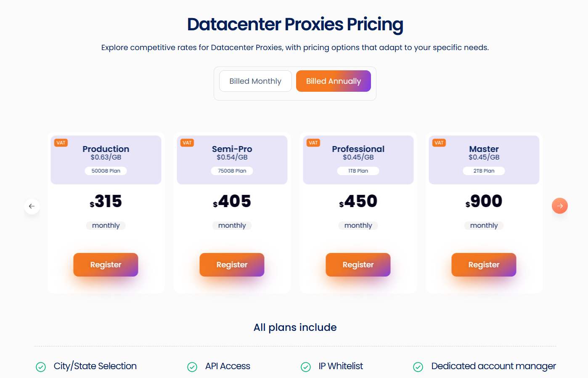
Task: Click the previous plans left arrow
Action: tap(32, 206)
